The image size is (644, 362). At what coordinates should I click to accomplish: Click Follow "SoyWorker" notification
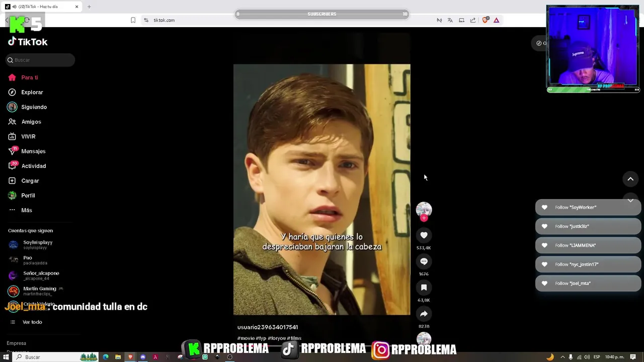click(x=588, y=207)
